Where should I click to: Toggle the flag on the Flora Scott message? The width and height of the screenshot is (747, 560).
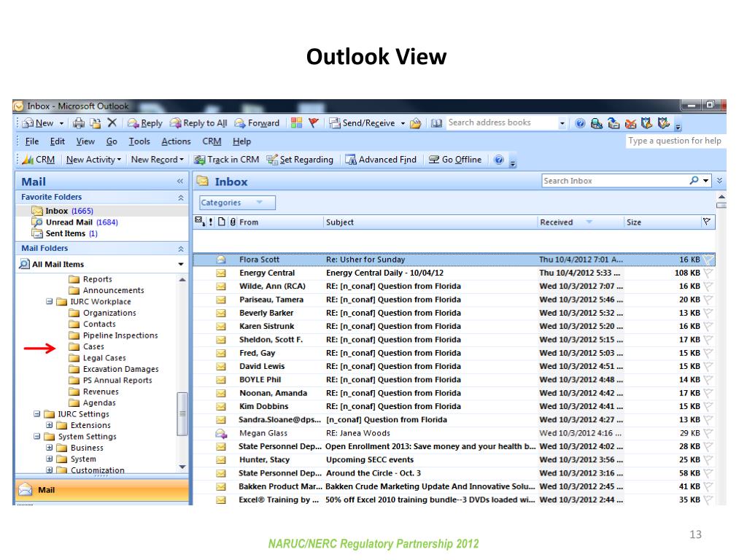click(708, 260)
